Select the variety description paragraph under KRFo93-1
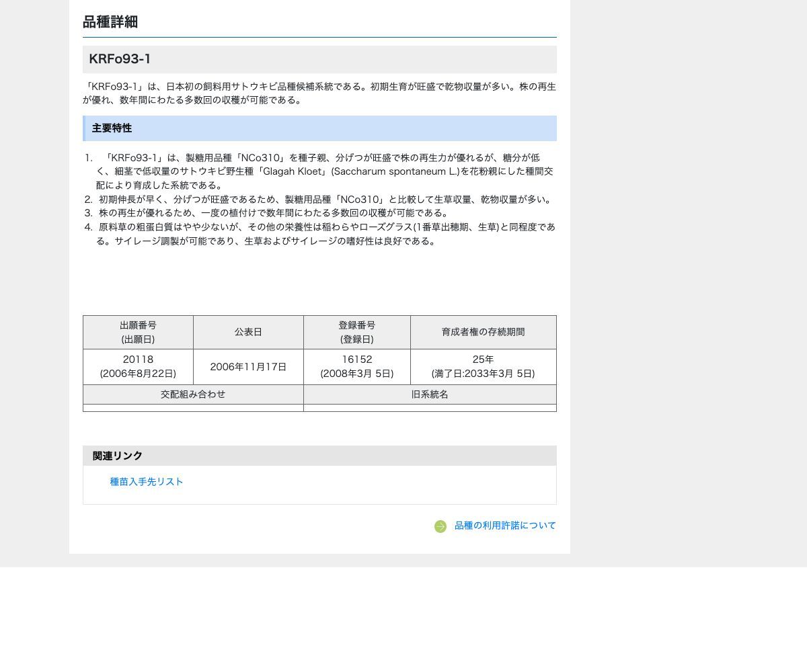 (x=319, y=93)
